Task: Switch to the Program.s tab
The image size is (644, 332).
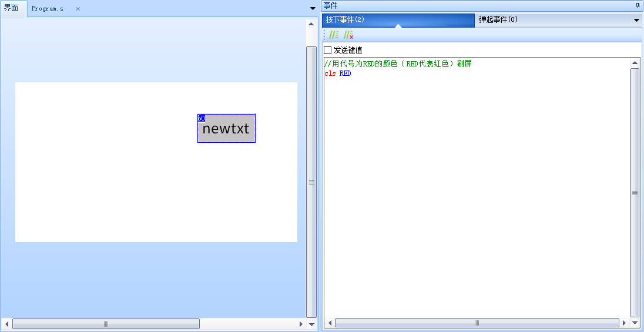Action: pyautogui.click(x=48, y=9)
